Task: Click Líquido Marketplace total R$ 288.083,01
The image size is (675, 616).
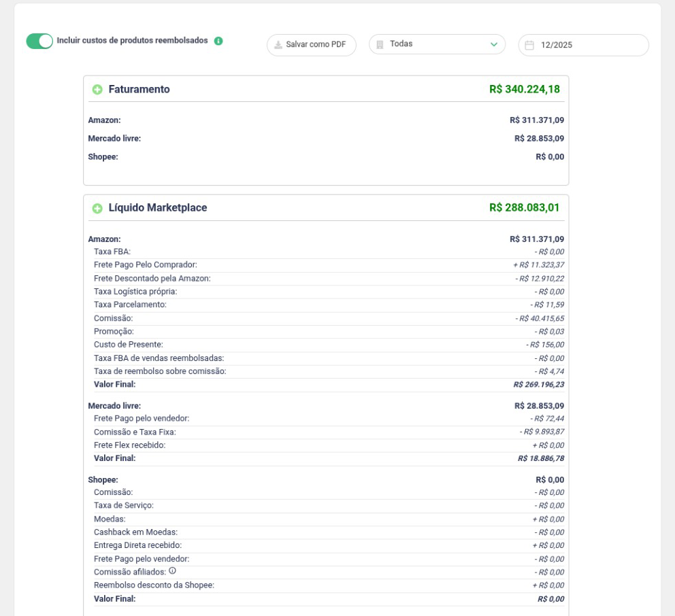Action: [x=524, y=208]
